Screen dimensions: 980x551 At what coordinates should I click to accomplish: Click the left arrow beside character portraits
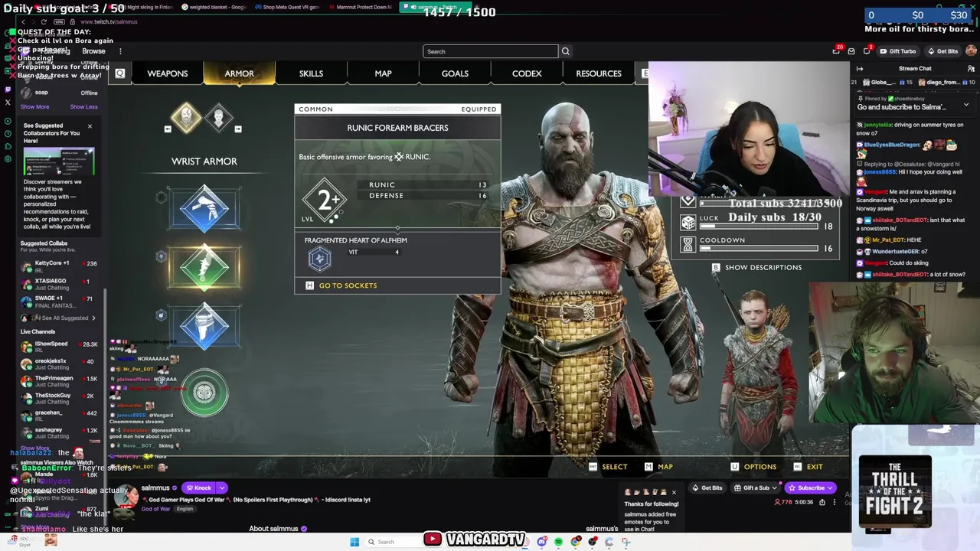(168, 129)
